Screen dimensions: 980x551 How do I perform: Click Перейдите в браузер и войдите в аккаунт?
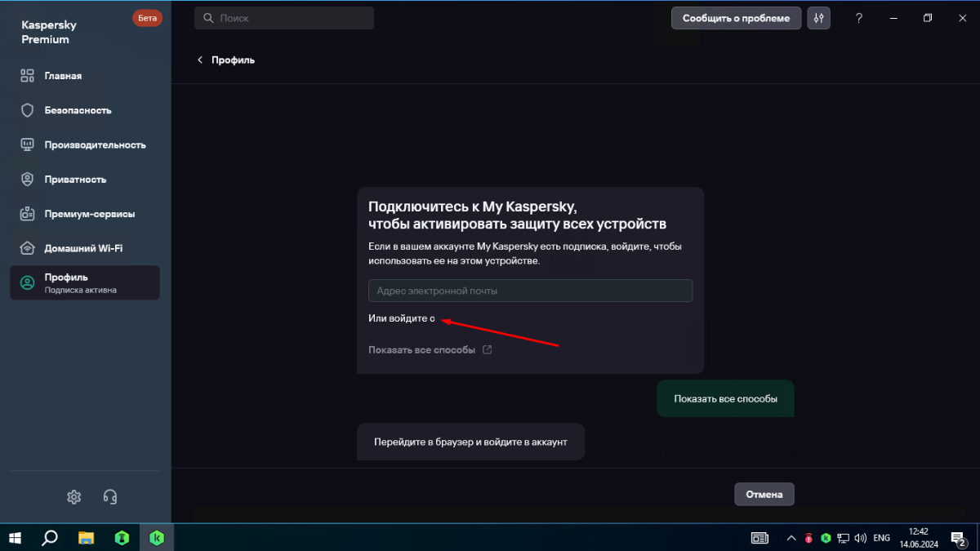(470, 442)
